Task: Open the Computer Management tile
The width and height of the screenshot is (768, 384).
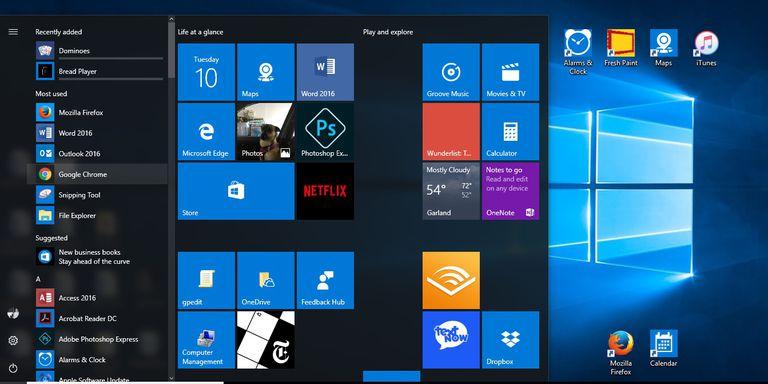Action: pyautogui.click(x=206, y=340)
